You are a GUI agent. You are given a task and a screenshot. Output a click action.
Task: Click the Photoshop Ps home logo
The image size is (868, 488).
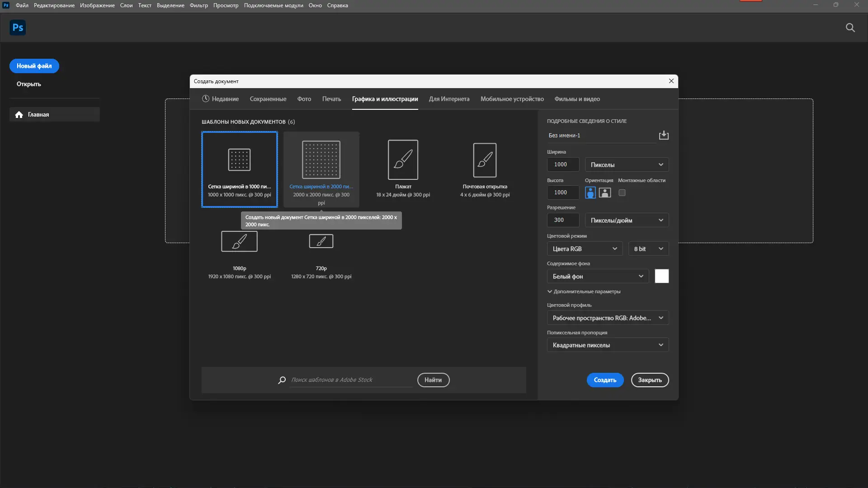click(18, 28)
